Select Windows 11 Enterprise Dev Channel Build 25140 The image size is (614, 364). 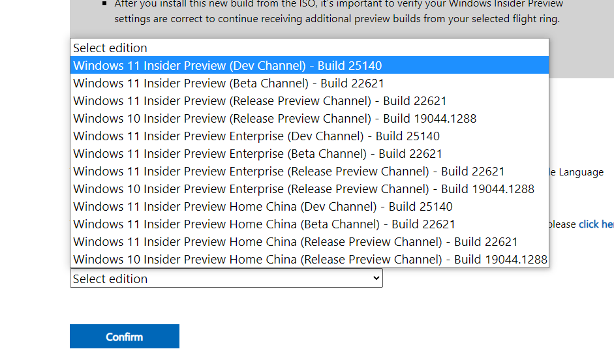point(256,136)
